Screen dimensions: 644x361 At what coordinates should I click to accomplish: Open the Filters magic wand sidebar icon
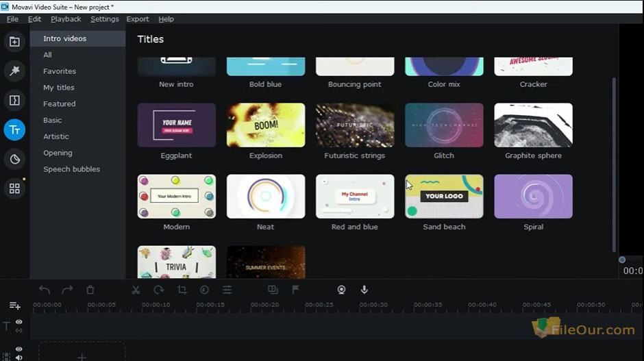14,71
